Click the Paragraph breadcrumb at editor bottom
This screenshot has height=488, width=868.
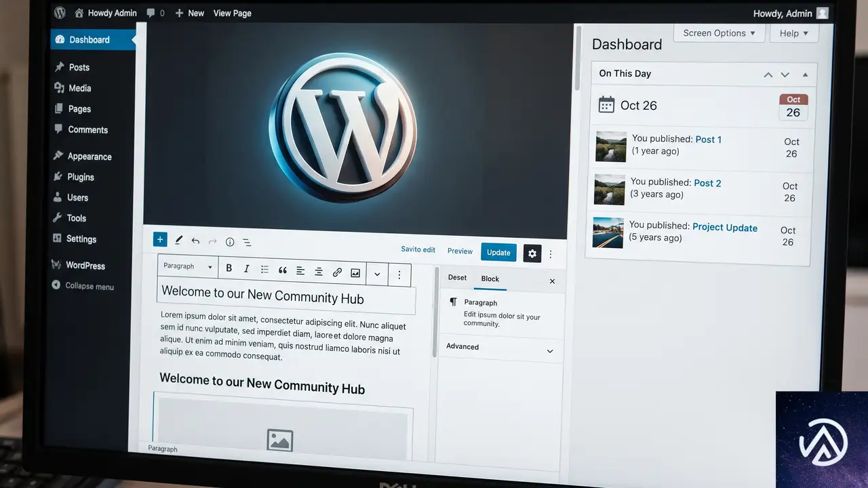(x=163, y=449)
